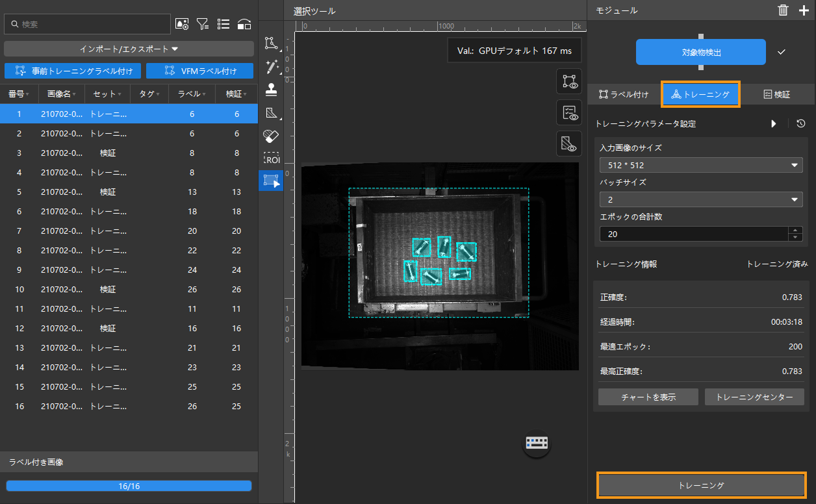816x504 pixels.
Task: Toggle label visibility on the canvas
Action: point(569,81)
